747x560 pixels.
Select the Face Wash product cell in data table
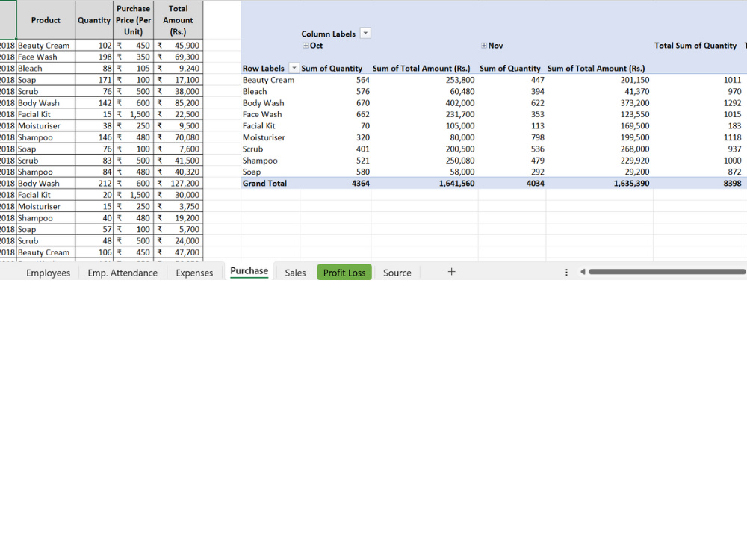coord(46,57)
